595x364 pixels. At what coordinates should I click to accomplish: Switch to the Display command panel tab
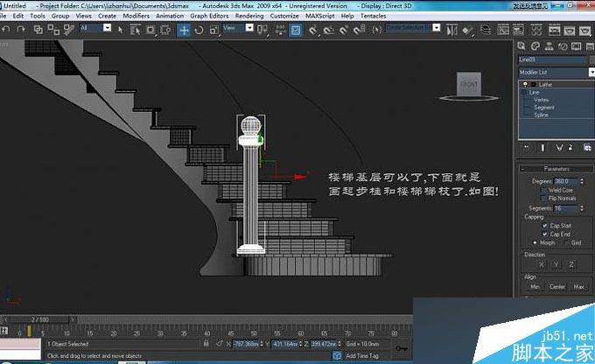click(x=577, y=46)
